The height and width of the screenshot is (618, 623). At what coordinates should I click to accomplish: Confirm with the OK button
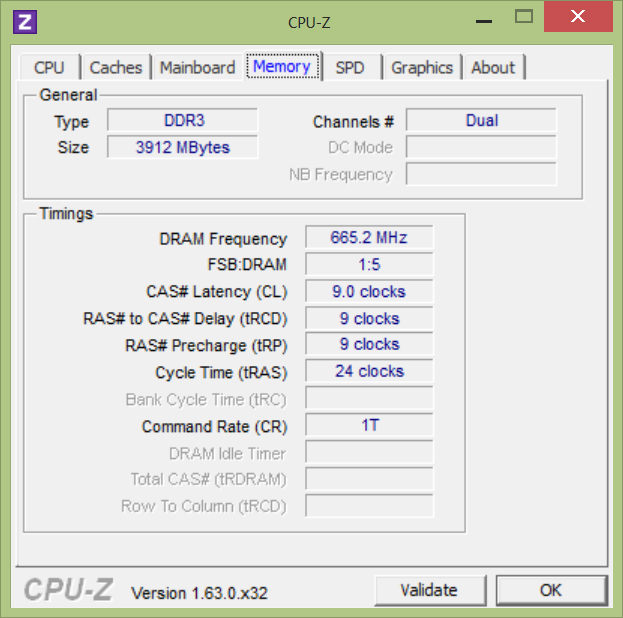[551, 590]
